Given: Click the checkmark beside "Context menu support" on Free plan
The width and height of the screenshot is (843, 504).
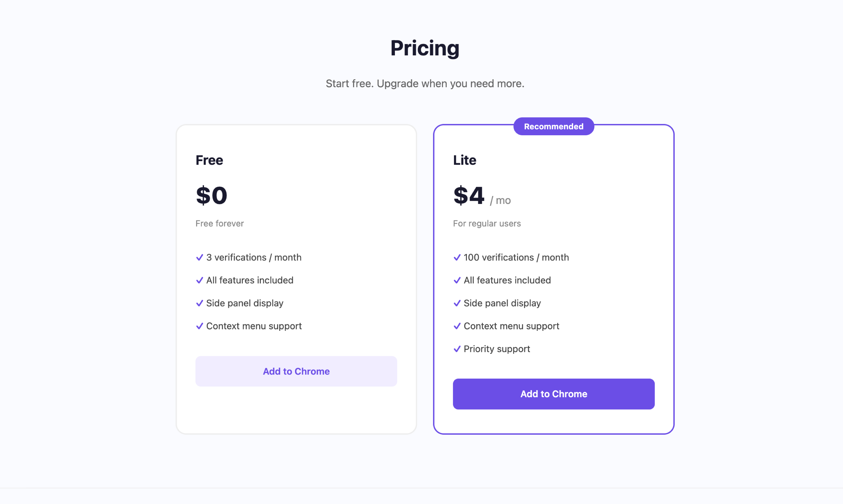Looking at the screenshot, I should point(200,326).
